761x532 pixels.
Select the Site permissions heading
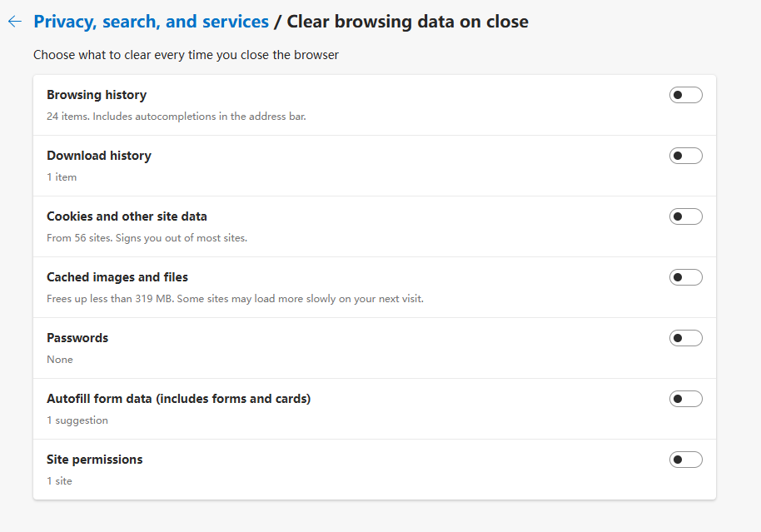tap(95, 460)
